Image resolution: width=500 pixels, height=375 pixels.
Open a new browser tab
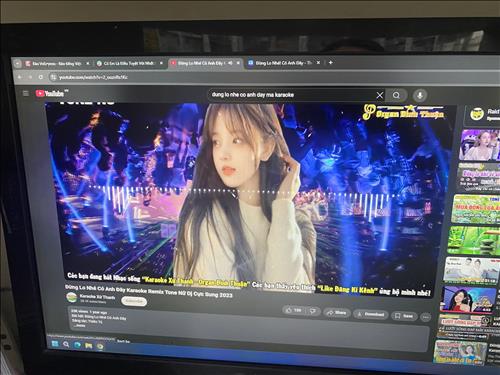coord(331,62)
